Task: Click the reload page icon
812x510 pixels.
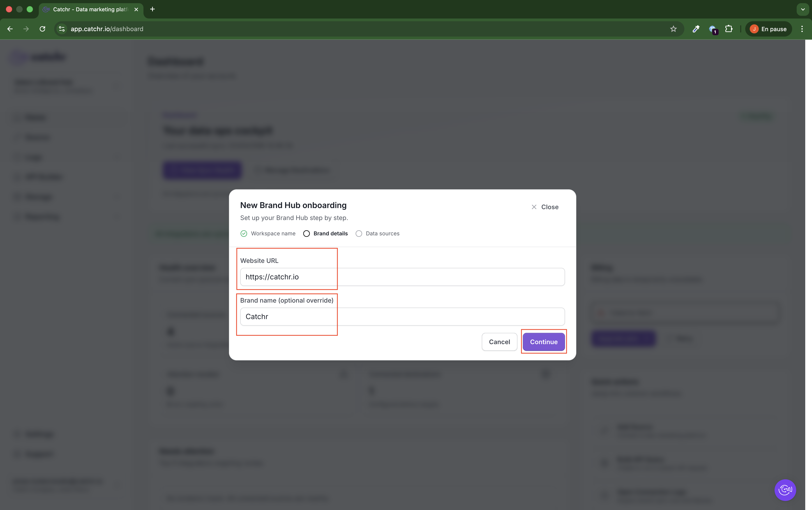Action: pyautogui.click(x=42, y=29)
